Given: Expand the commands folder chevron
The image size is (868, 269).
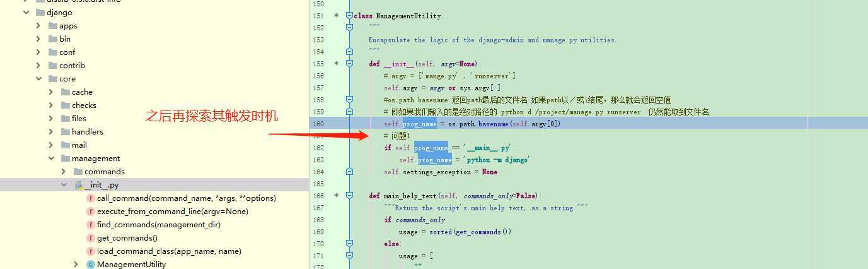Looking at the screenshot, I should tap(64, 171).
